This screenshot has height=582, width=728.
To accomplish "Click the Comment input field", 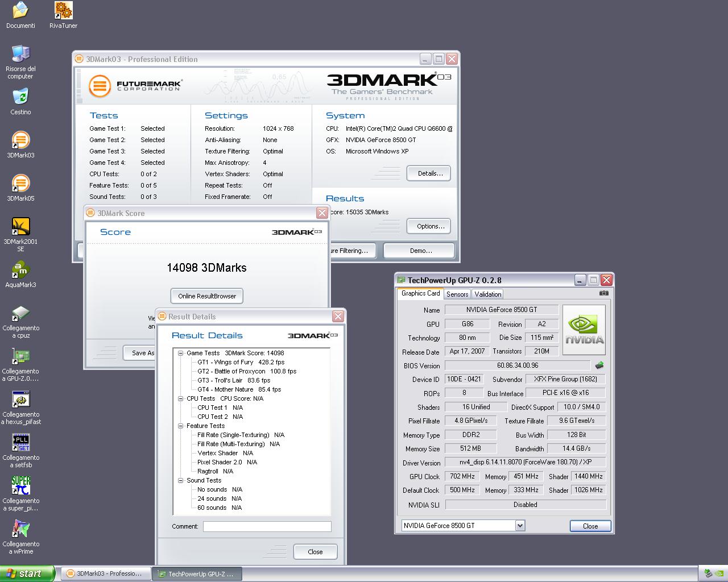I will 267,526.
